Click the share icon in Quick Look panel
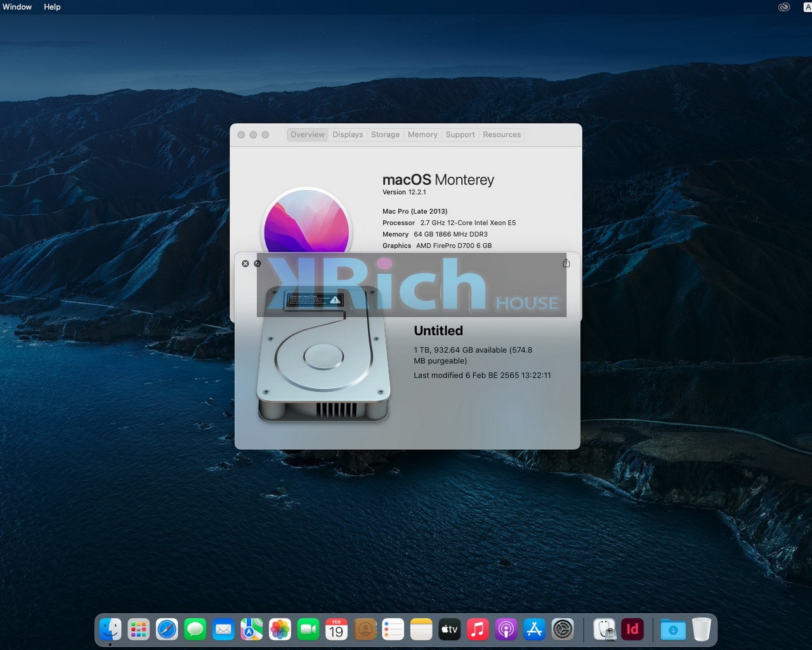The height and width of the screenshot is (650, 812). [x=566, y=263]
